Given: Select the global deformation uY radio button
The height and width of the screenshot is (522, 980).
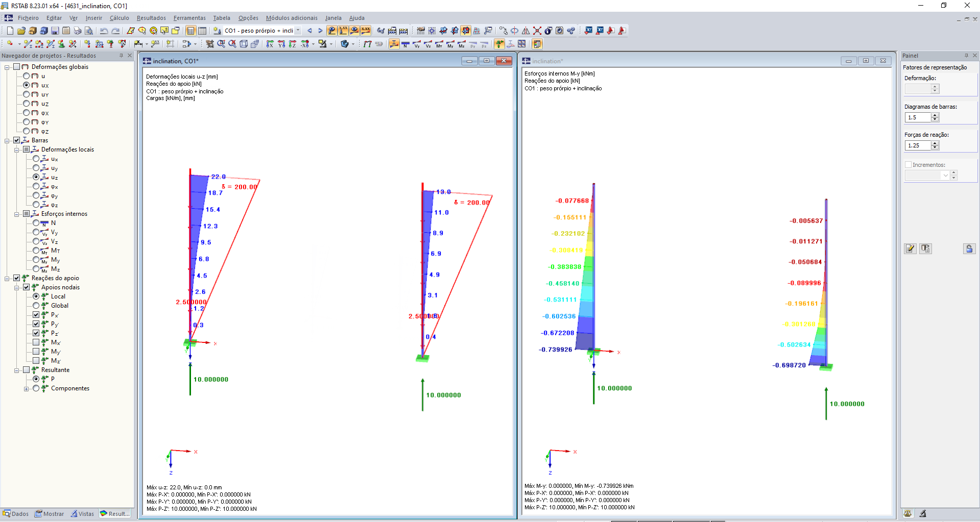Looking at the screenshot, I should coord(27,94).
